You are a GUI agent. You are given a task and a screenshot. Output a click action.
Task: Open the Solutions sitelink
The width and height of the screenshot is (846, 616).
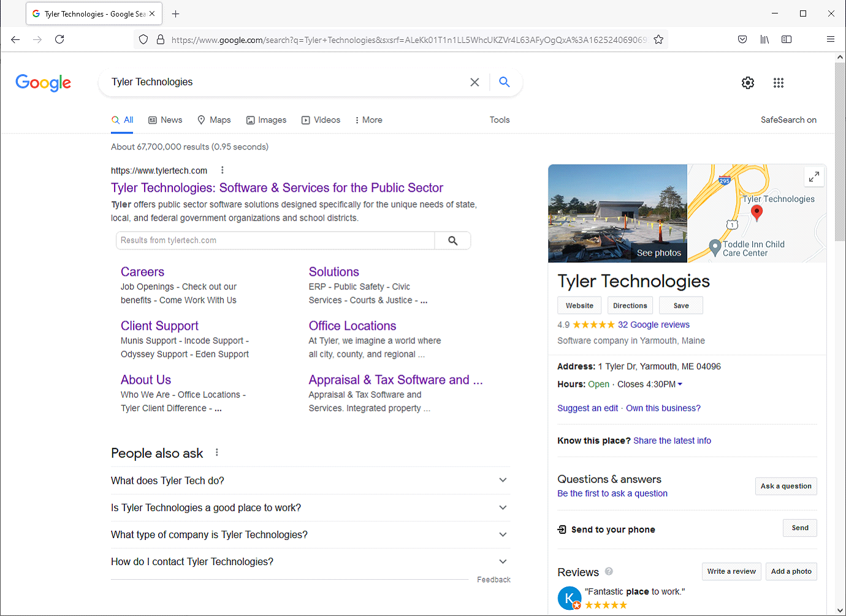point(334,272)
